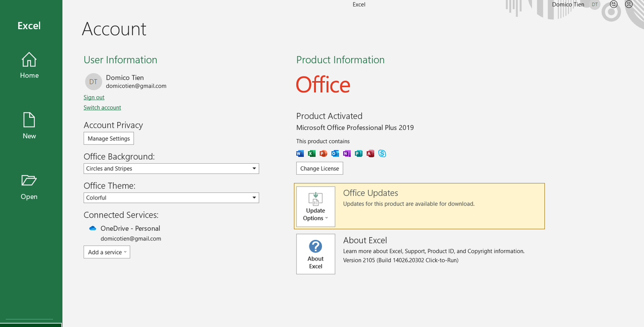Open the About Excel dialog button
The image size is (644, 327).
click(x=315, y=254)
